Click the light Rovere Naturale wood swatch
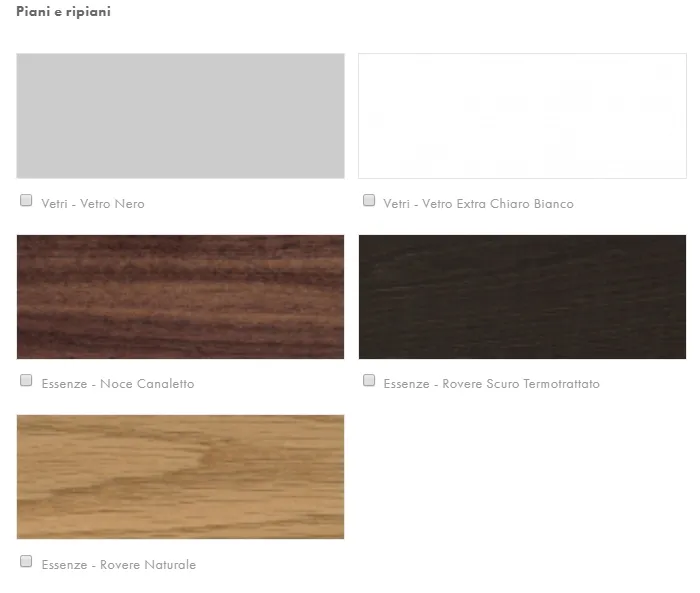Viewport: 700px width, 593px height. tap(180, 477)
